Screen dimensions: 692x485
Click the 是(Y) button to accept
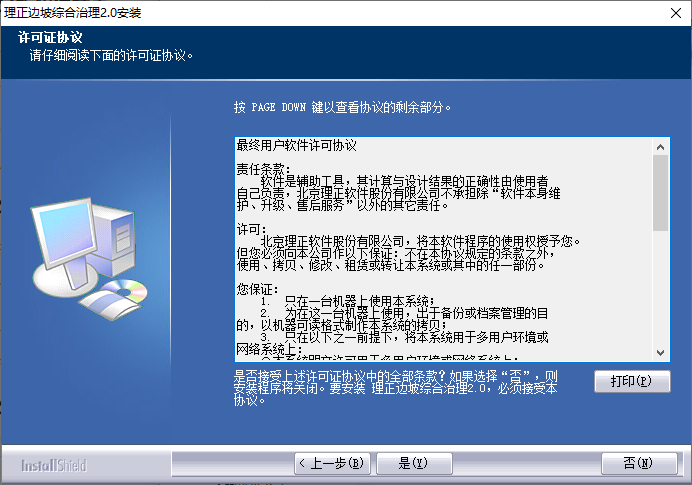coord(414,463)
